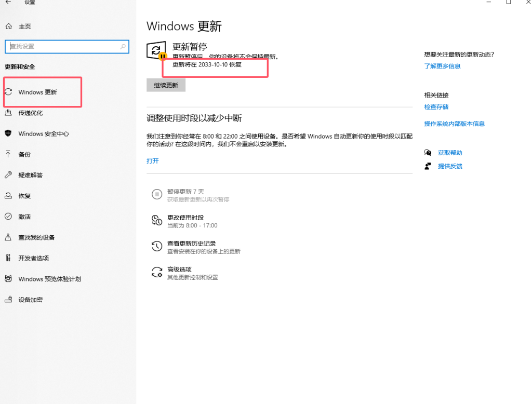Click the back arrow in settings header

8,3
